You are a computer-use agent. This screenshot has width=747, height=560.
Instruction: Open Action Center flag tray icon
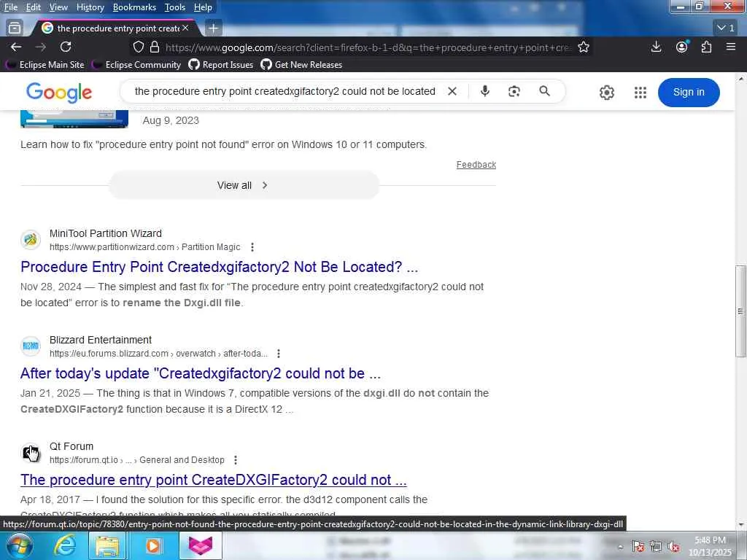tap(638, 547)
